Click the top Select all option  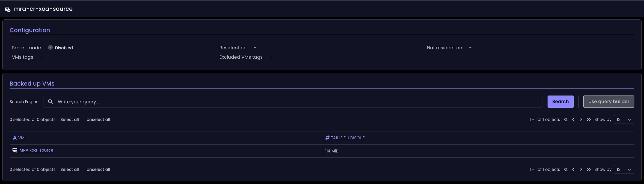tap(70, 119)
